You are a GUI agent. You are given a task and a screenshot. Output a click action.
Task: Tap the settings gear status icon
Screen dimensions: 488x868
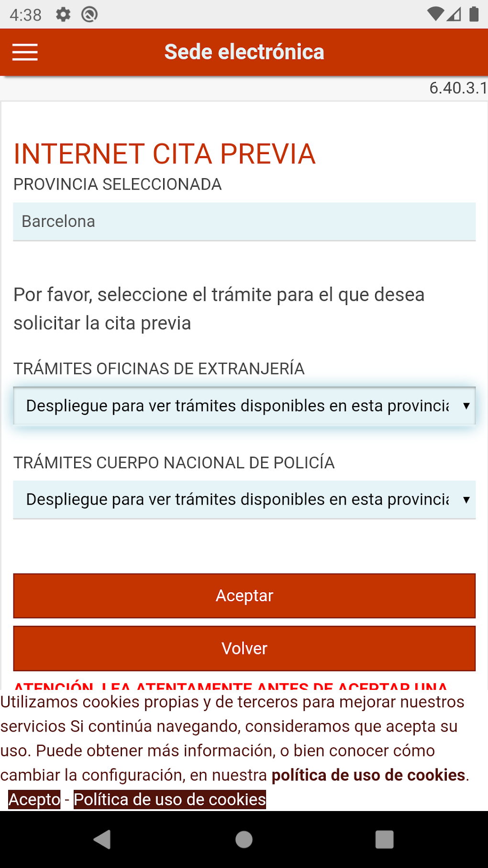click(x=63, y=14)
